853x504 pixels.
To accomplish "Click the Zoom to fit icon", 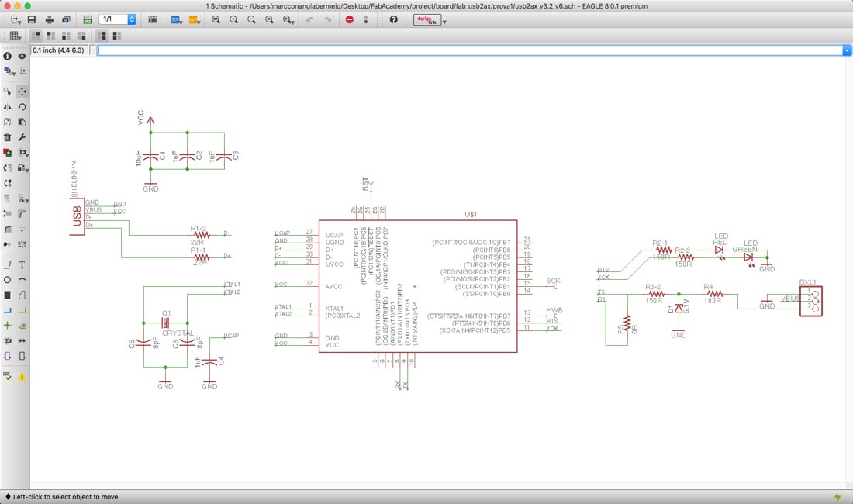I will pyautogui.click(x=216, y=19).
